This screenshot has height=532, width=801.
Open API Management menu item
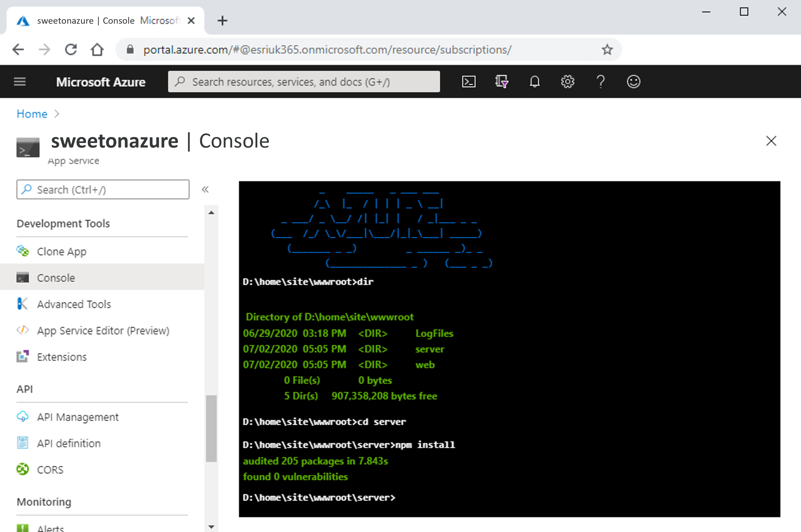pyautogui.click(x=102, y=417)
